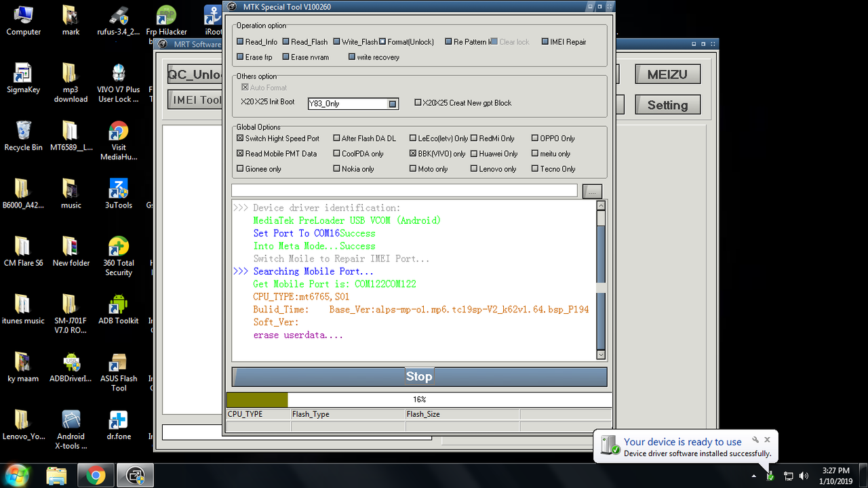Viewport: 868px width, 488px height.
Task: Enable Huawei Only checkbox
Action: 494,154
